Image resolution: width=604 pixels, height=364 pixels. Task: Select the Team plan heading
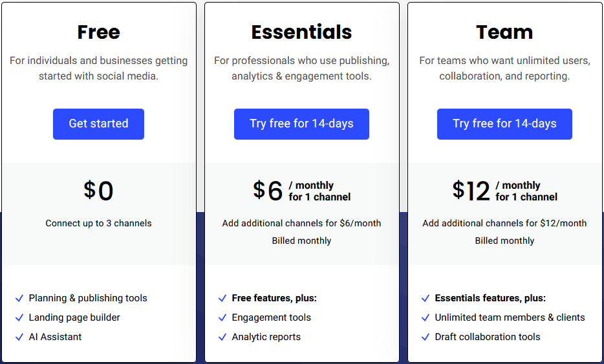point(504,32)
